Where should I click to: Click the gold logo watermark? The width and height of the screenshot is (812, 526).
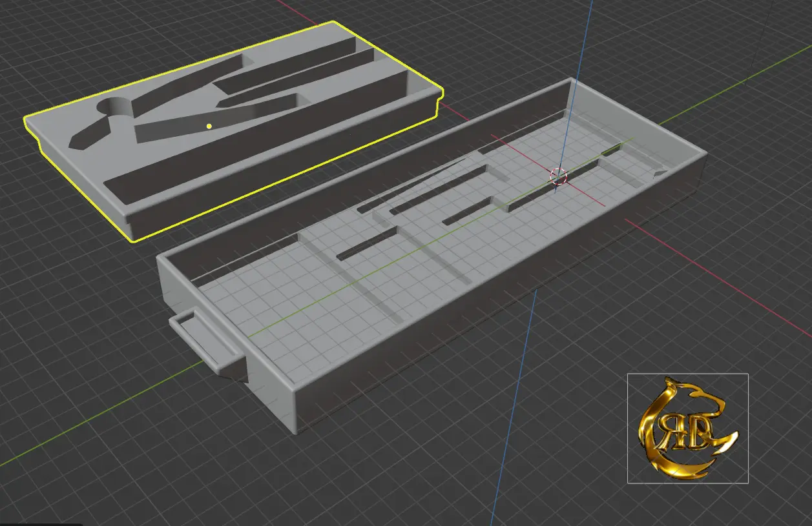[687, 428]
